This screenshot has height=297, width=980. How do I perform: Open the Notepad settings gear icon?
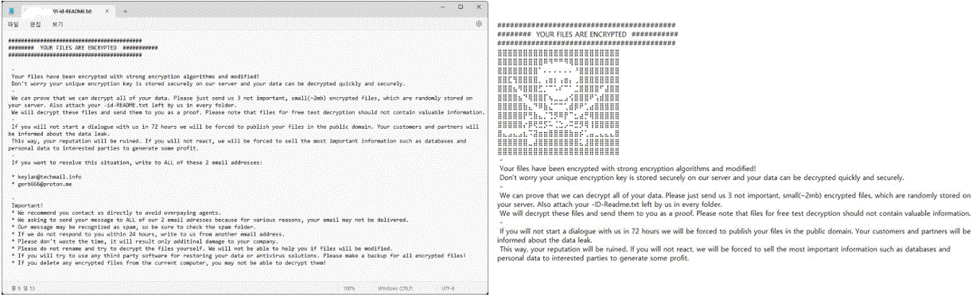[479, 24]
